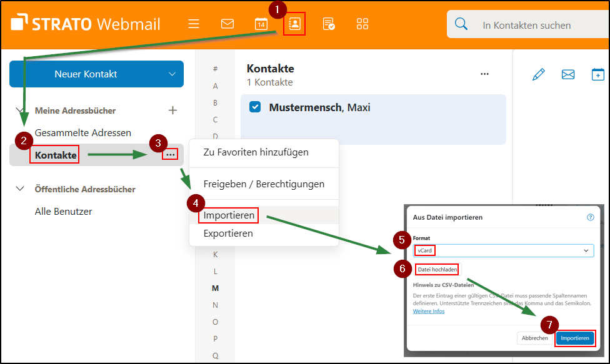This screenshot has height=364, width=610.
Task: Open the hamburger menu icon
Action: coord(194,24)
